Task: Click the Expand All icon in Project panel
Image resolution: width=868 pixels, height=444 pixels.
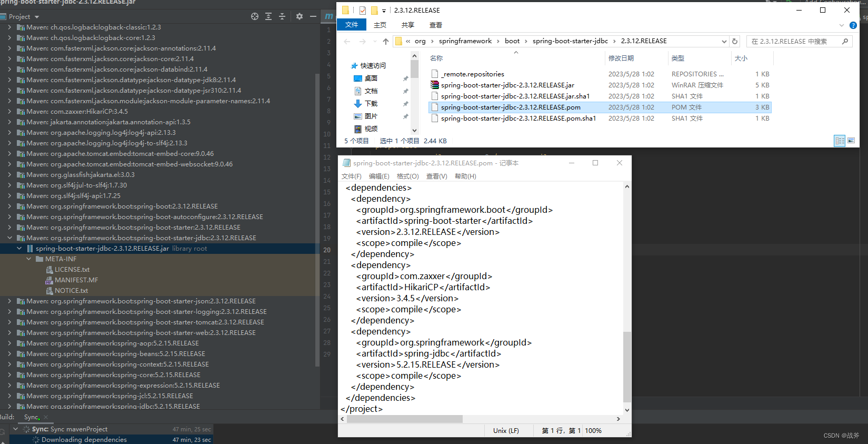Action: pyautogui.click(x=268, y=16)
